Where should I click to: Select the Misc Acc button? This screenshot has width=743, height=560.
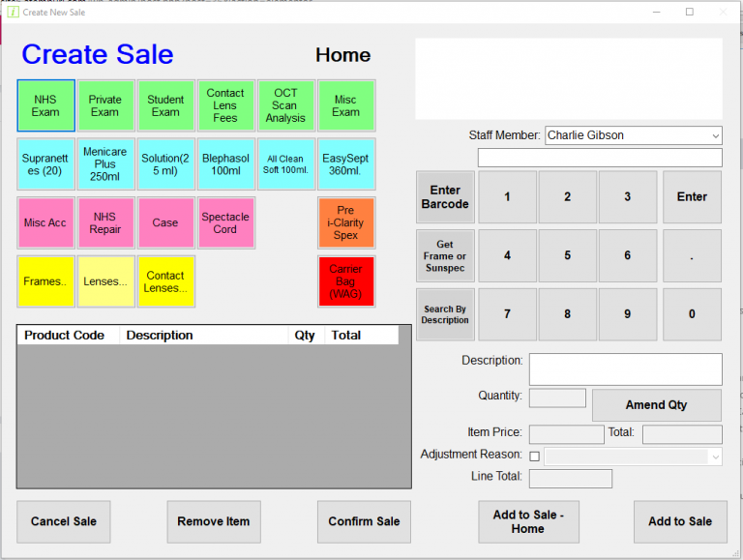[46, 223]
